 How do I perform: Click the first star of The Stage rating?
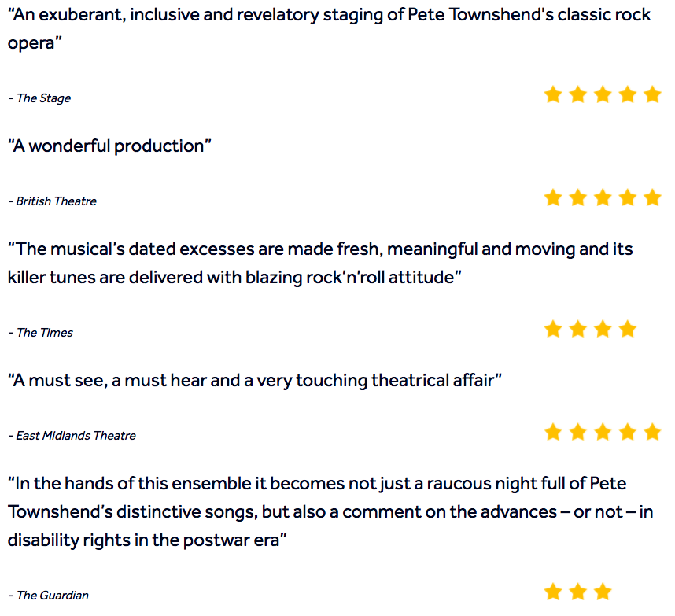(x=553, y=94)
